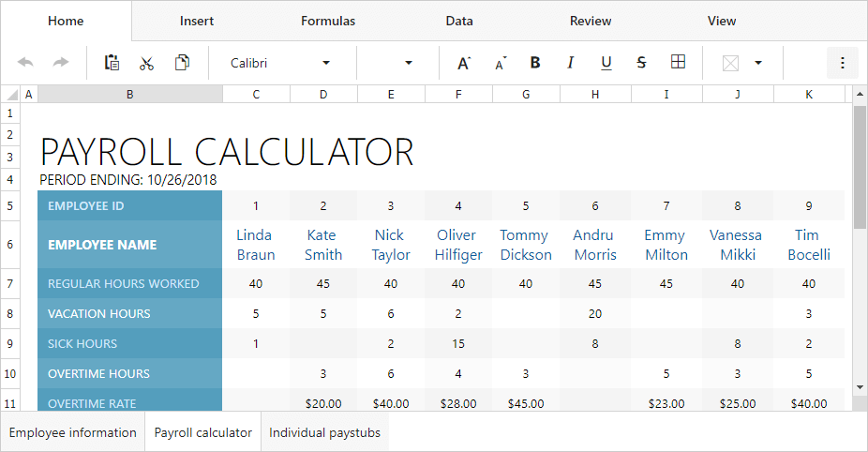Screen dimensions: 868x452
Task: Click the Paste clipboard icon
Action: coord(112,63)
